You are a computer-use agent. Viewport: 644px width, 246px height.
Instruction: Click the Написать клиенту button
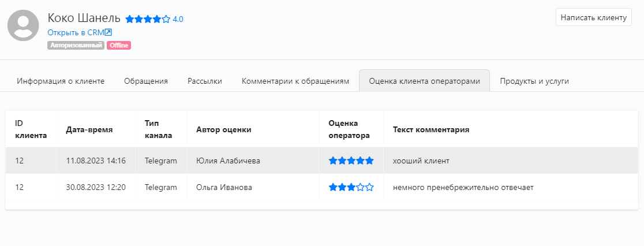[x=593, y=18]
